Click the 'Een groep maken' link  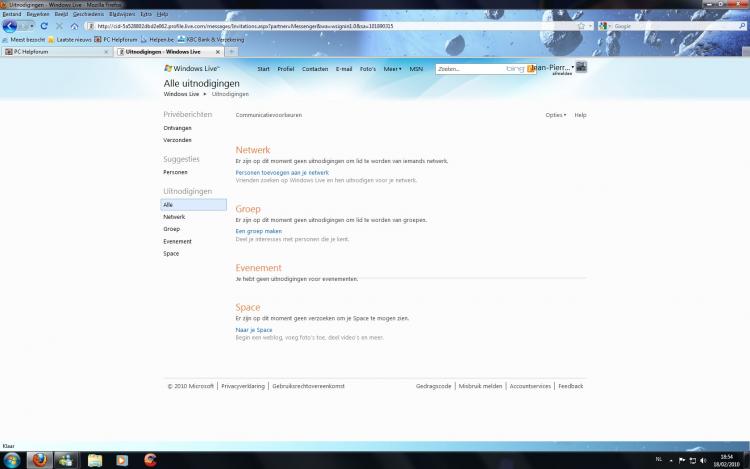pos(259,231)
